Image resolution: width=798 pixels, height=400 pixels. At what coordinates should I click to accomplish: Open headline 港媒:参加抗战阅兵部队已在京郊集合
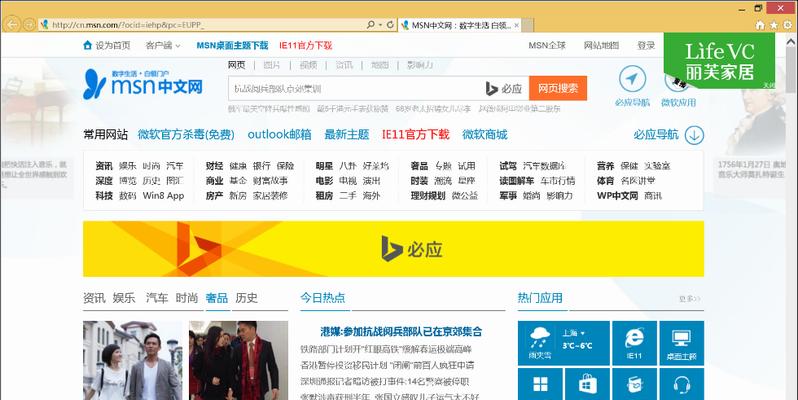coord(401,332)
